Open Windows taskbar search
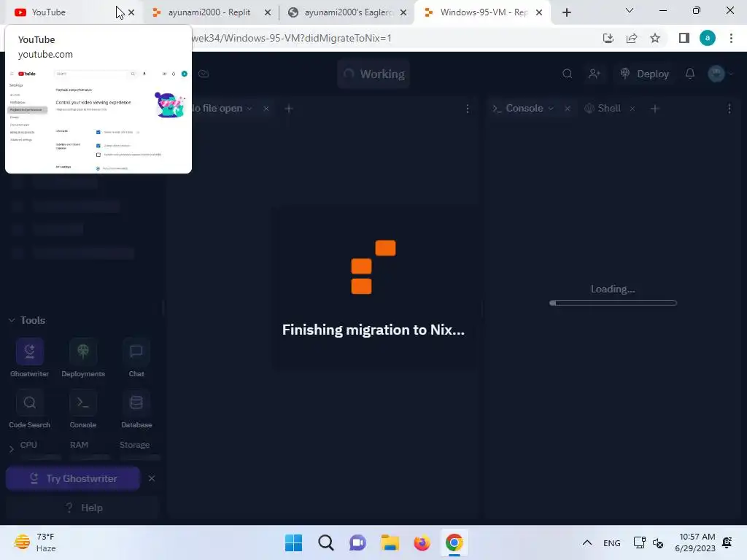 (x=326, y=542)
